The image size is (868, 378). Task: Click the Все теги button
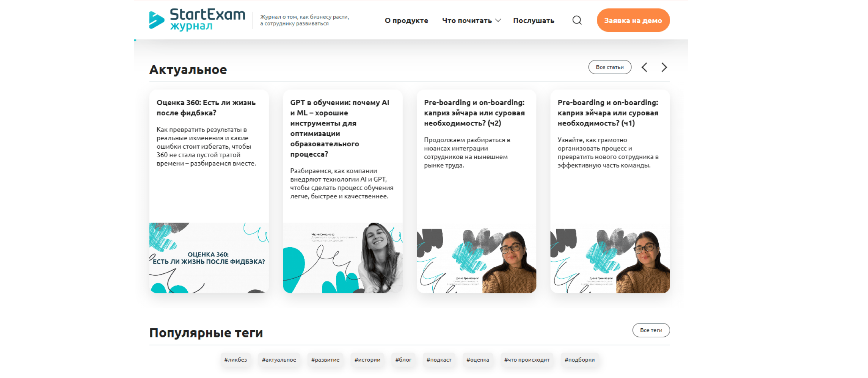point(651,330)
